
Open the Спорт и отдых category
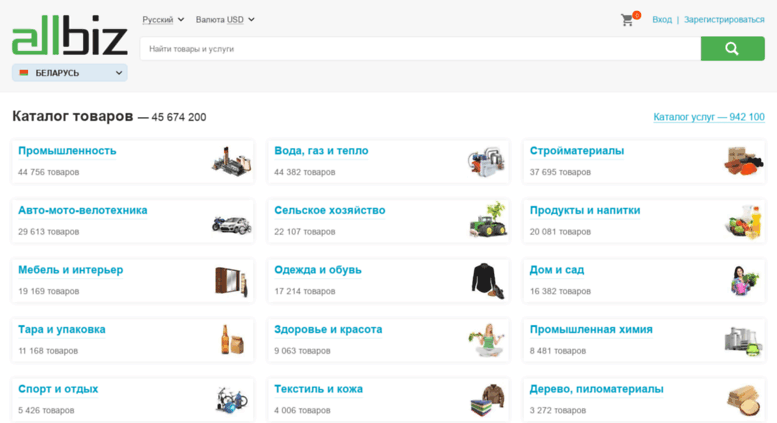click(58, 389)
